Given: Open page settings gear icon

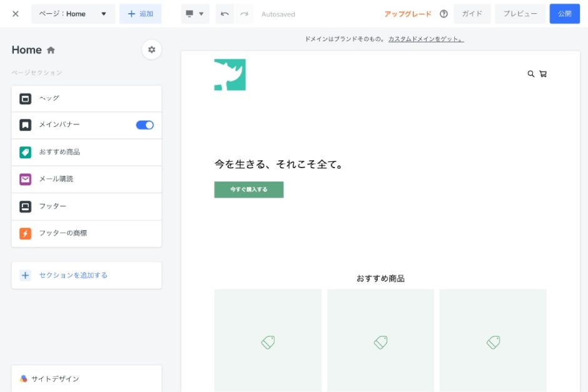Looking at the screenshot, I should click(151, 49).
